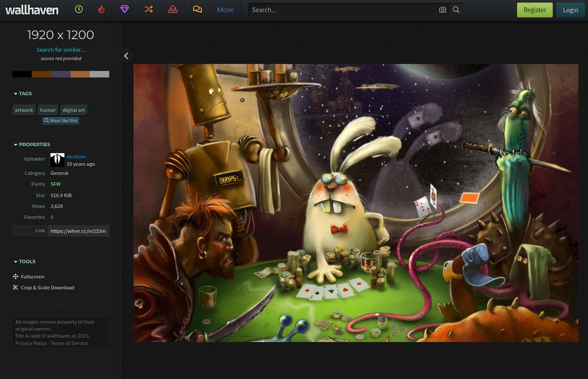Select the light gray color swatch

[x=99, y=74]
